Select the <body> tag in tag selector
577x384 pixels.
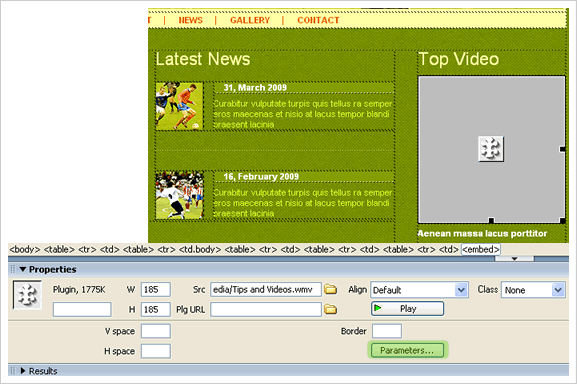tap(25, 249)
